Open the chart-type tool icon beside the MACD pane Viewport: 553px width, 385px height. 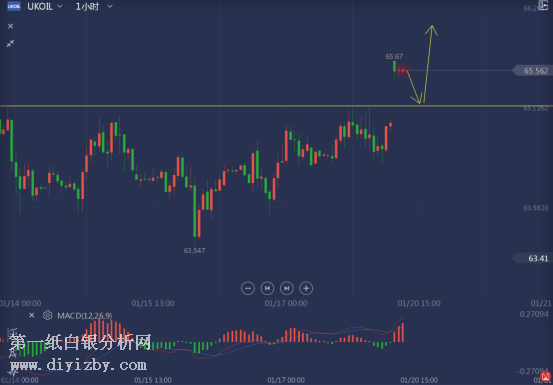click(x=13, y=332)
